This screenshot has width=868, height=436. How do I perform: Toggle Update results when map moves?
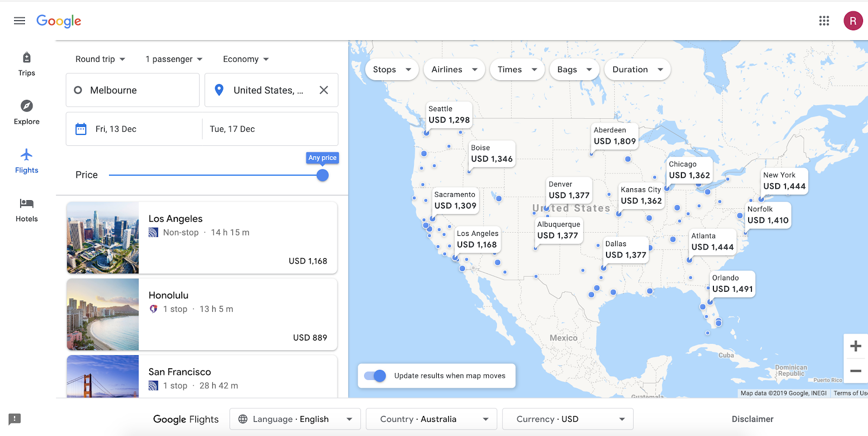(x=375, y=376)
